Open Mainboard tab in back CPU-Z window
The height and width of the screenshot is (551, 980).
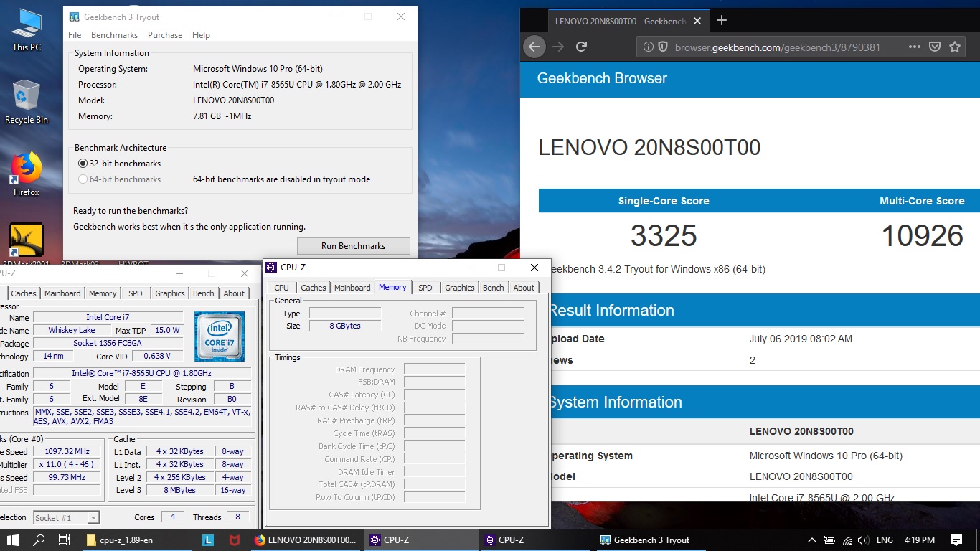click(x=62, y=293)
